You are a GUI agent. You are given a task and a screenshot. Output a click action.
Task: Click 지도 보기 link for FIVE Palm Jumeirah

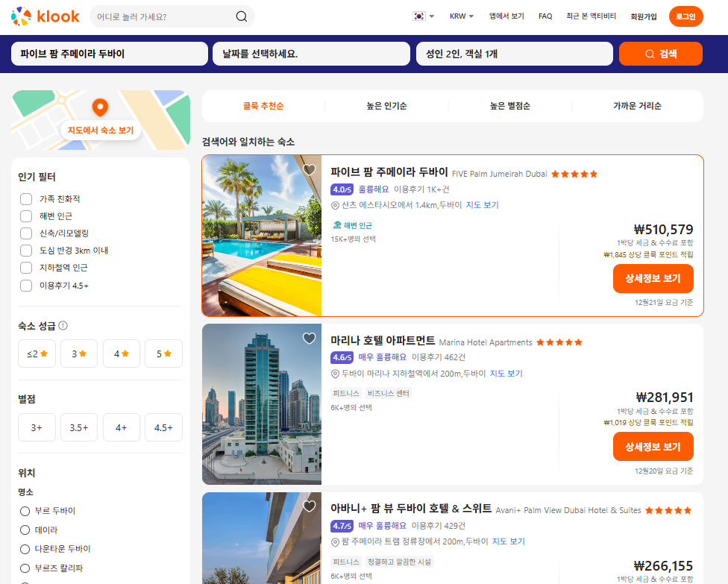click(x=482, y=205)
